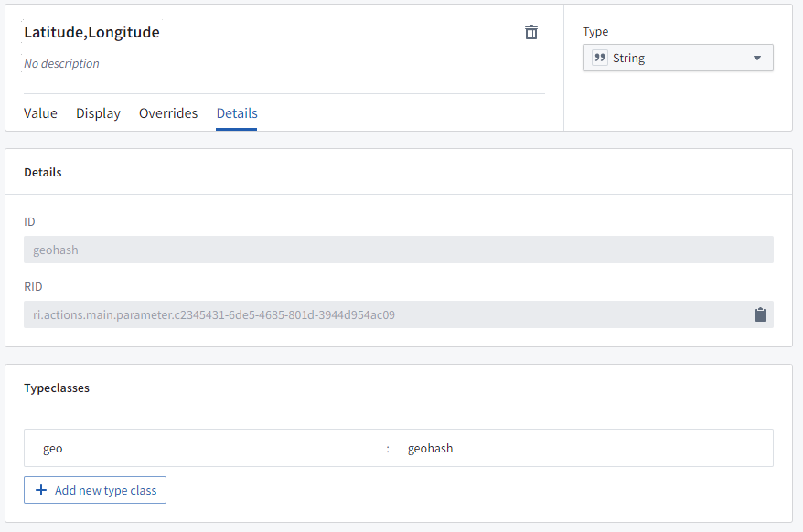Switch to the Value tab
The image size is (803, 532).
[x=40, y=112]
